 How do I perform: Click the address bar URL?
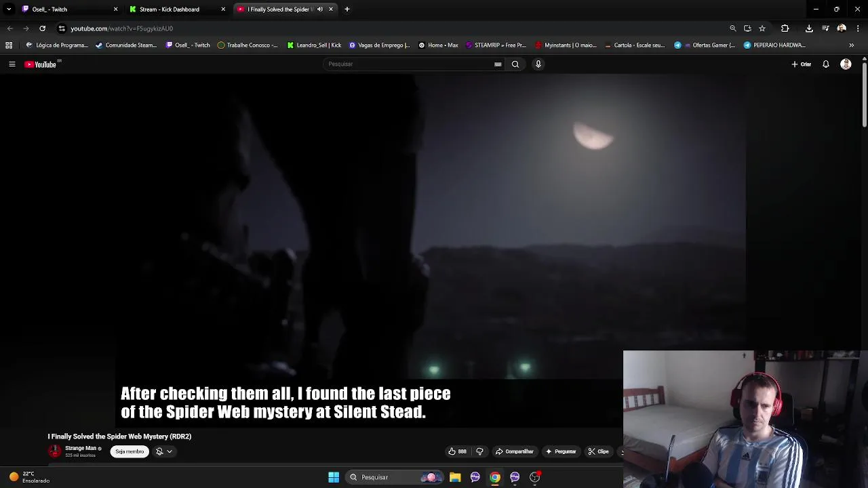[122, 28]
